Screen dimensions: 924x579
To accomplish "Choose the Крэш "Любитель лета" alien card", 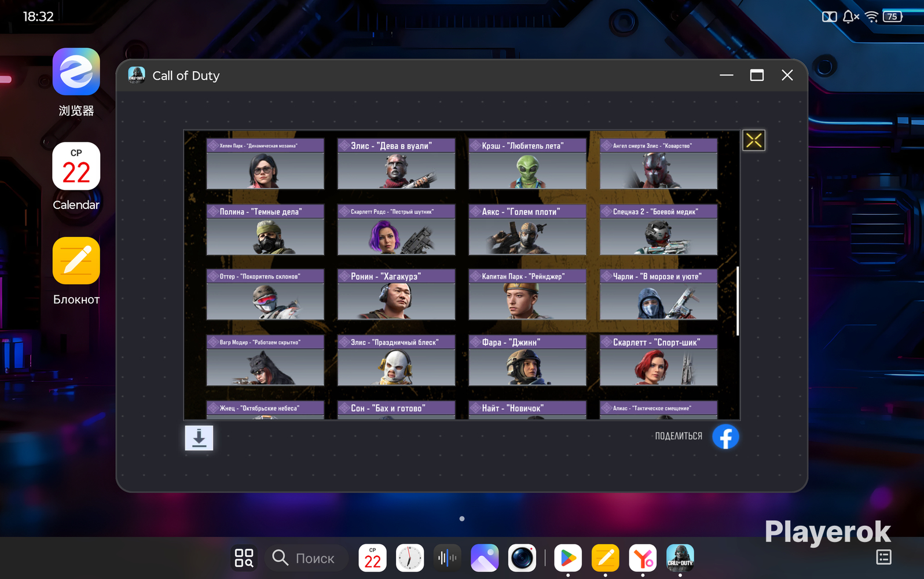I will point(527,163).
